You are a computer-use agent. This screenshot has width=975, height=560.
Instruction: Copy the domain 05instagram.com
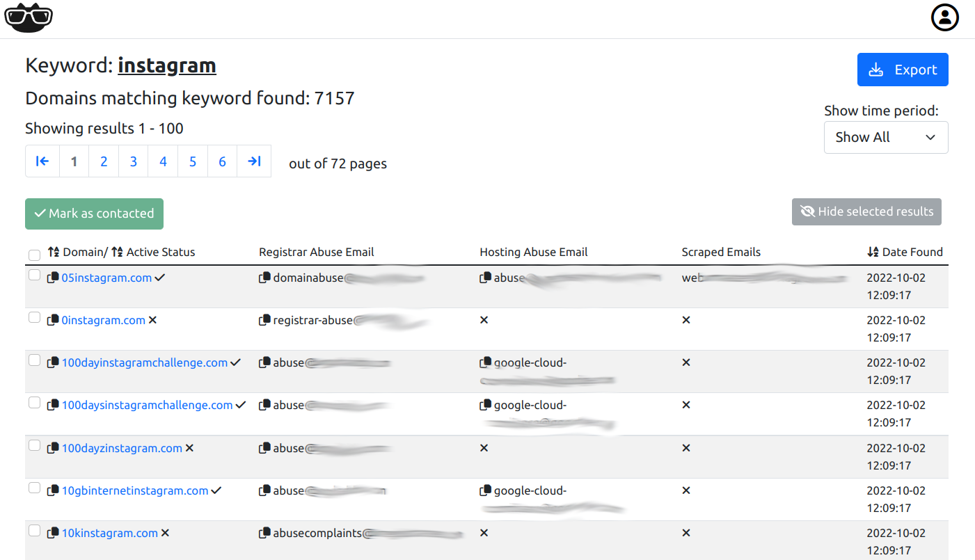53,278
